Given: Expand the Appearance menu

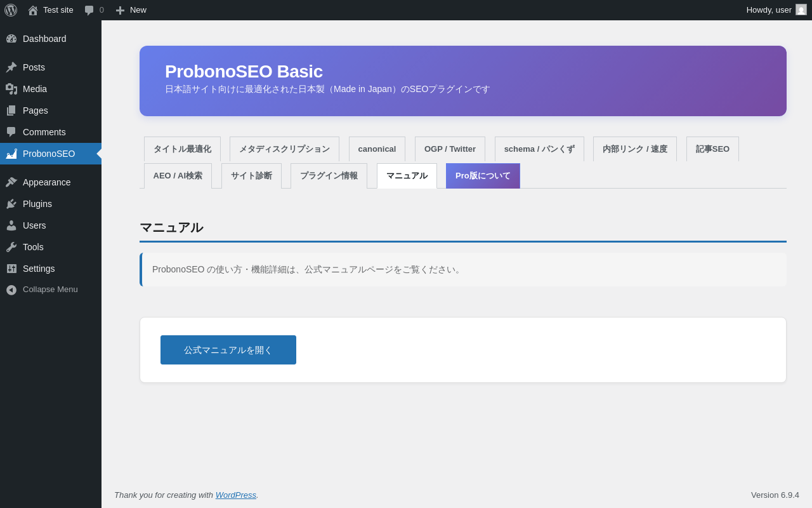Looking at the screenshot, I should (46, 182).
